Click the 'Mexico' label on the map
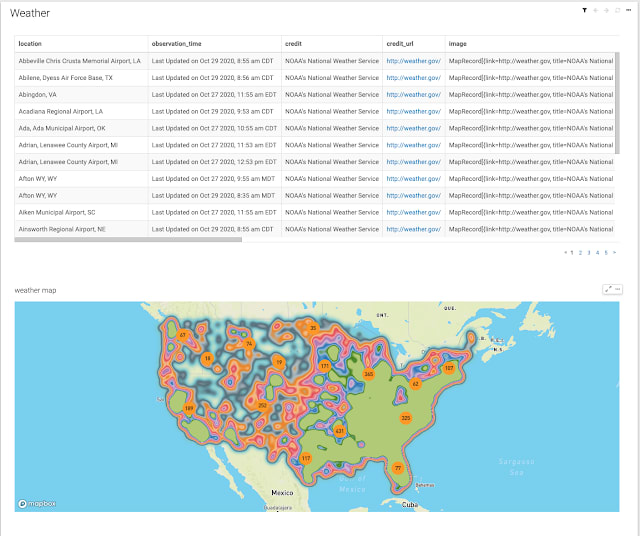The width and height of the screenshot is (640, 536). [282, 493]
